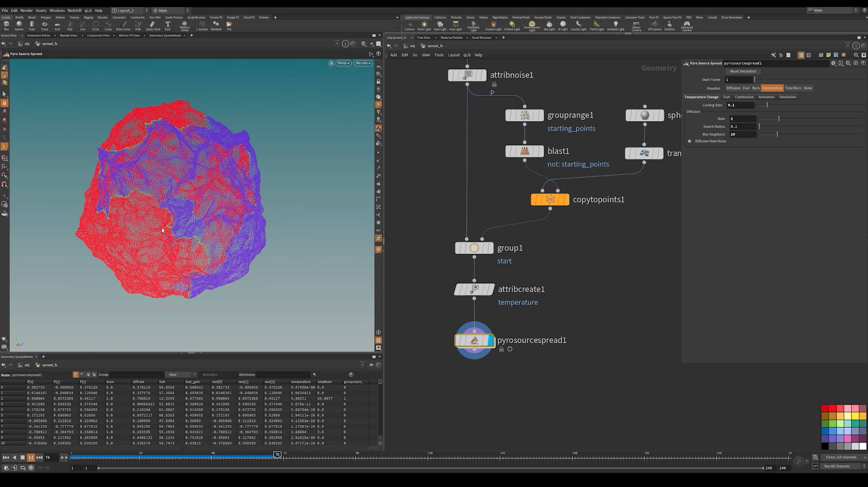Click the Layout menu in network editor
Viewport: 868px width, 487px height.
click(453, 55)
